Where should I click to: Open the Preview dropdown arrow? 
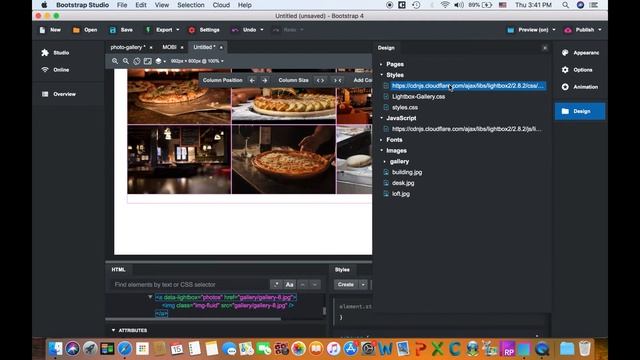(554, 30)
